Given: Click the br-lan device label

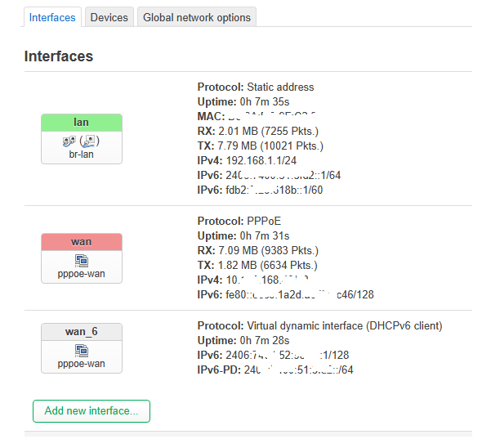Looking at the screenshot, I should [x=81, y=155].
